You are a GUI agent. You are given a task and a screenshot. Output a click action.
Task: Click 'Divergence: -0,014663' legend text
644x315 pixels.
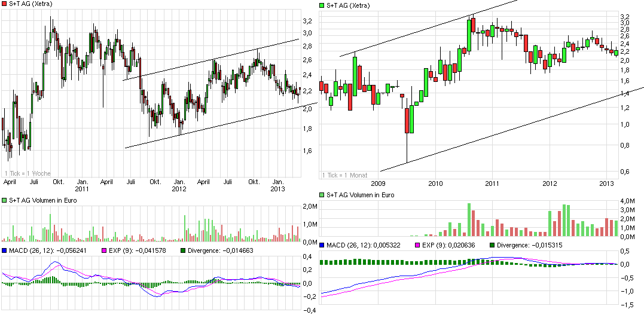coord(220,250)
